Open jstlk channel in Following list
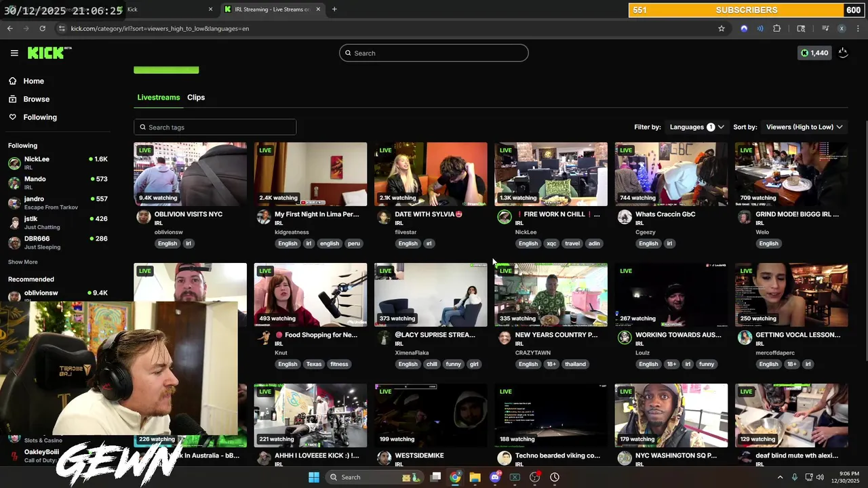 58,222
